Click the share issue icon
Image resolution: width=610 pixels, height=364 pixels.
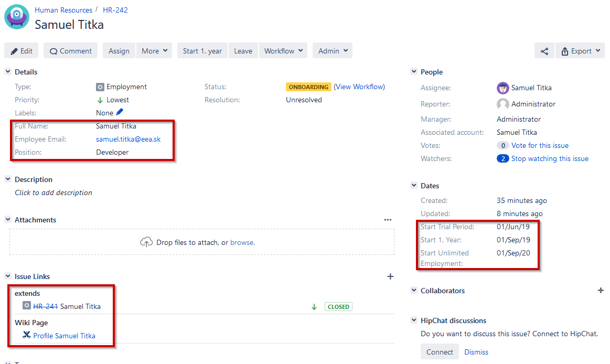coord(544,51)
